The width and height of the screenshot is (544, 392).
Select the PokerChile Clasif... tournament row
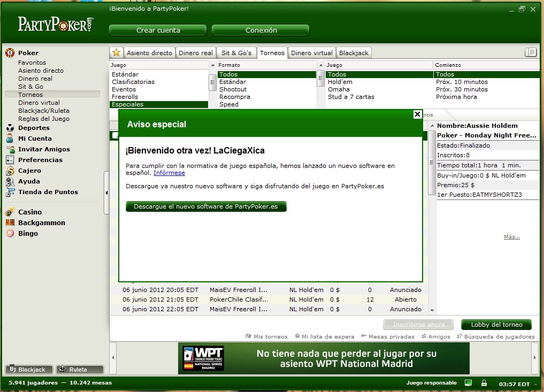pos(269,299)
